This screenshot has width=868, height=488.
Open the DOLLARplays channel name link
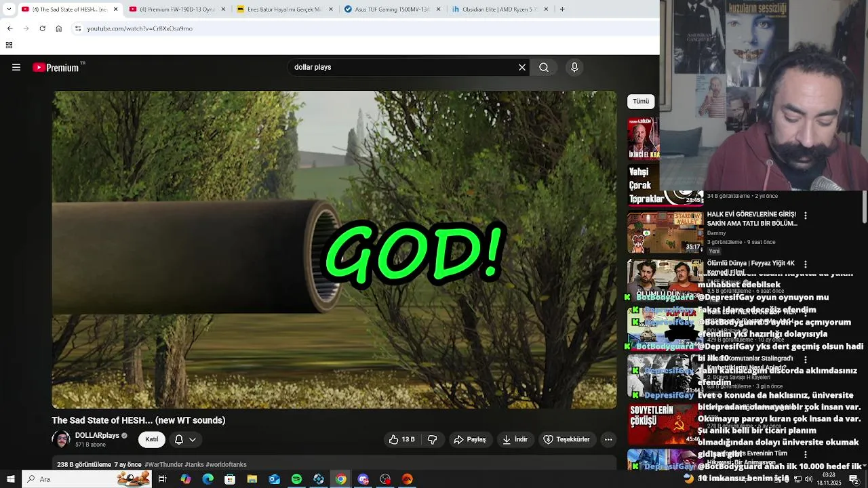coord(97,435)
